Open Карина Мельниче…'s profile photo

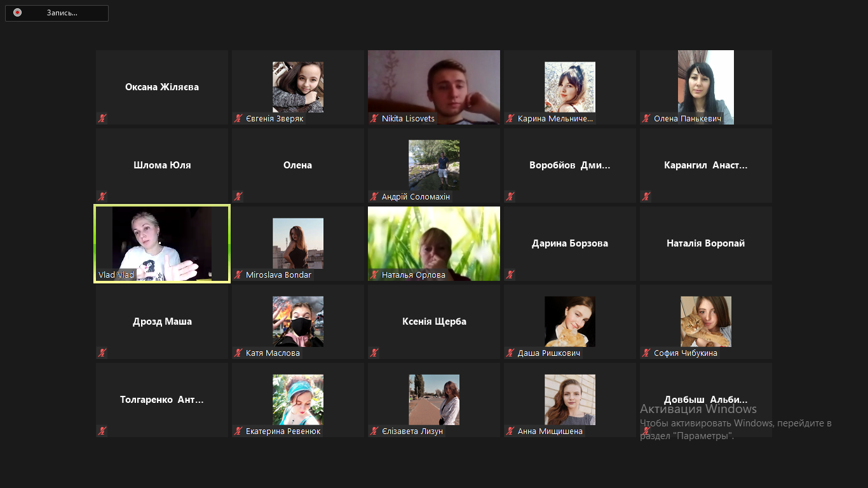pos(570,87)
